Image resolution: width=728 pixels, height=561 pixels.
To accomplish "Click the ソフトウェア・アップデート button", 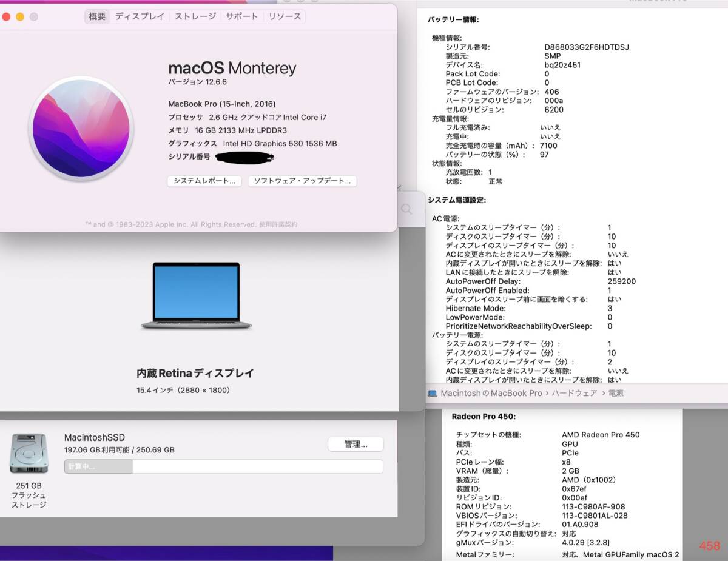I will coord(302,181).
